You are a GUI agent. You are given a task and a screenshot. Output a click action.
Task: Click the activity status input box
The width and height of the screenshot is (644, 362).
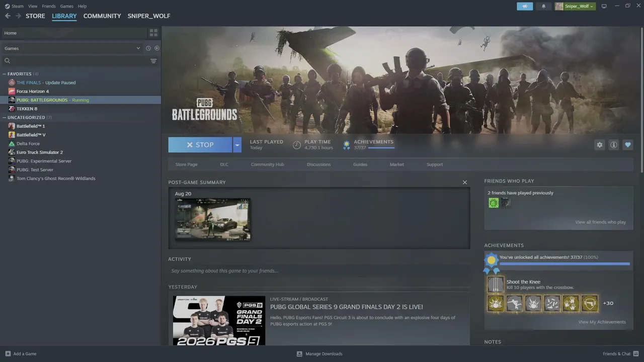(x=319, y=271)
